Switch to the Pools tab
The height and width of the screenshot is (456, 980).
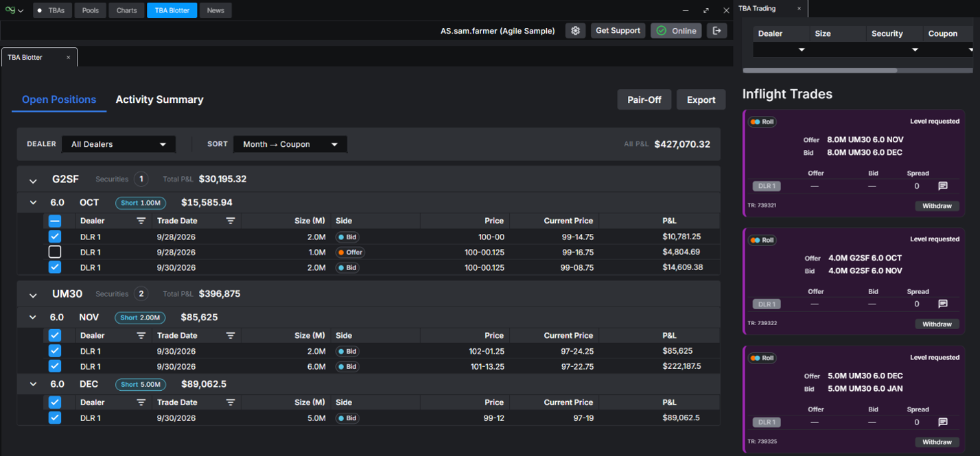(91, 10)
